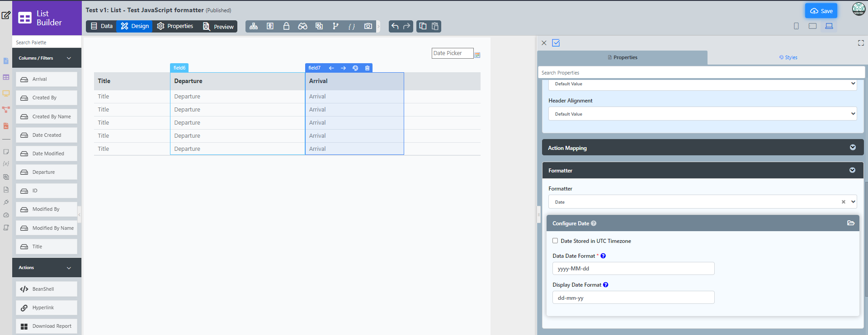Switch to the Design tab

(135, 26)
